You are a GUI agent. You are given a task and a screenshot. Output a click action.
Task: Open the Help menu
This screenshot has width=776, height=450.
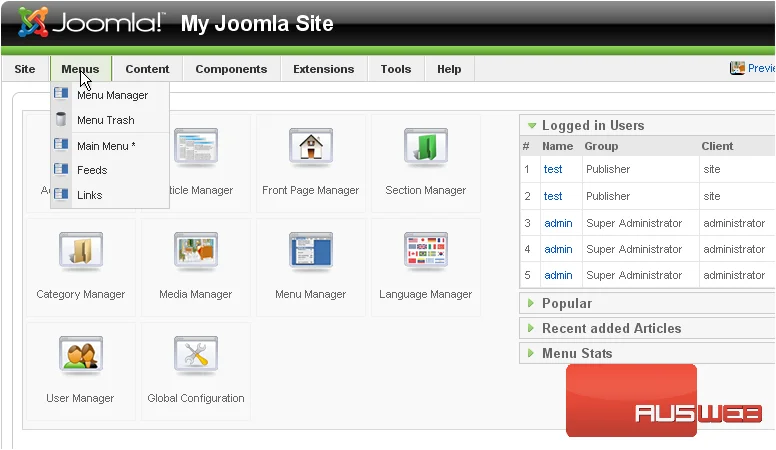pos(449,69)
